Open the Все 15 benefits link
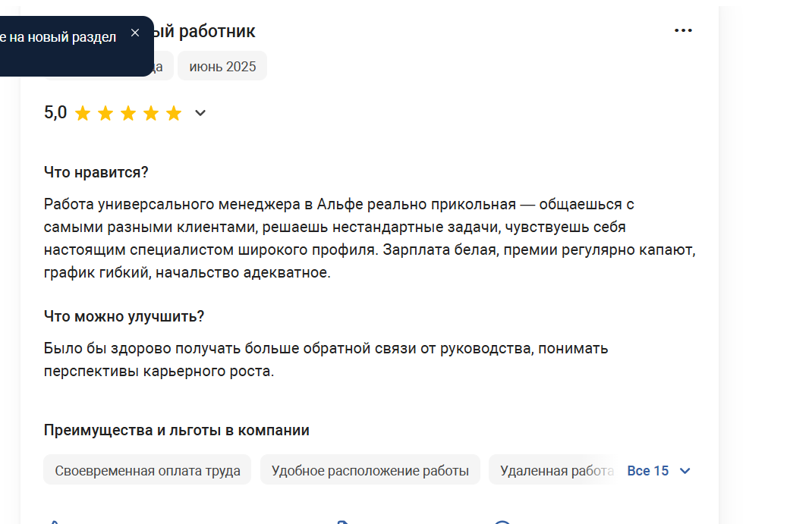This screenshot has height=524, width=812. [x=647, y=471]
